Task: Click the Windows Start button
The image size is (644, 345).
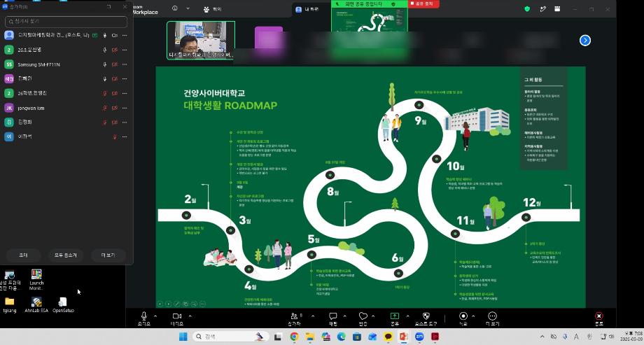Action: tap(183, 337)
